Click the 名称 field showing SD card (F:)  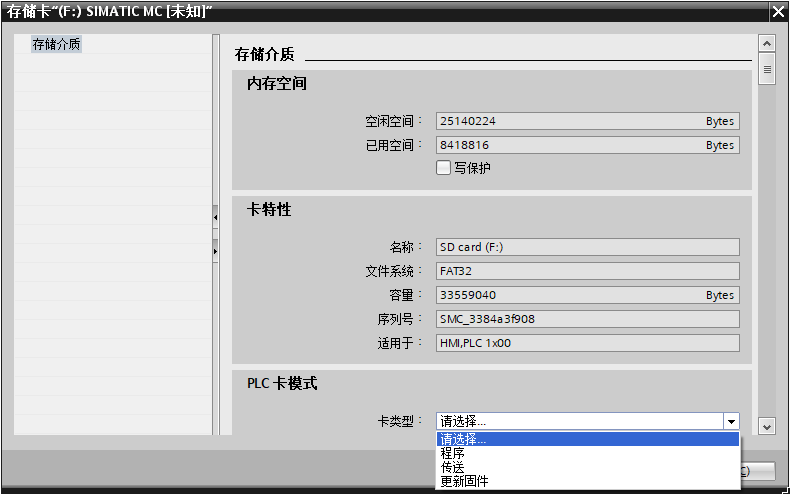[587, 247]
